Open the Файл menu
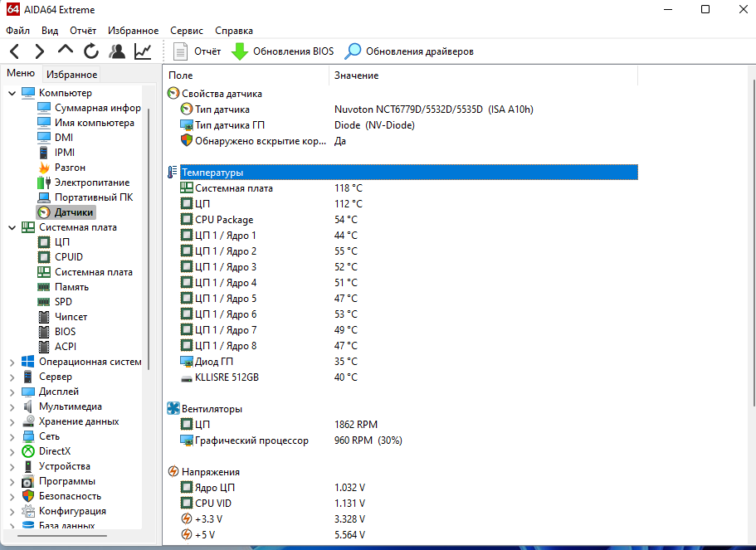756x550 pixels. click(x=17, y=31)
